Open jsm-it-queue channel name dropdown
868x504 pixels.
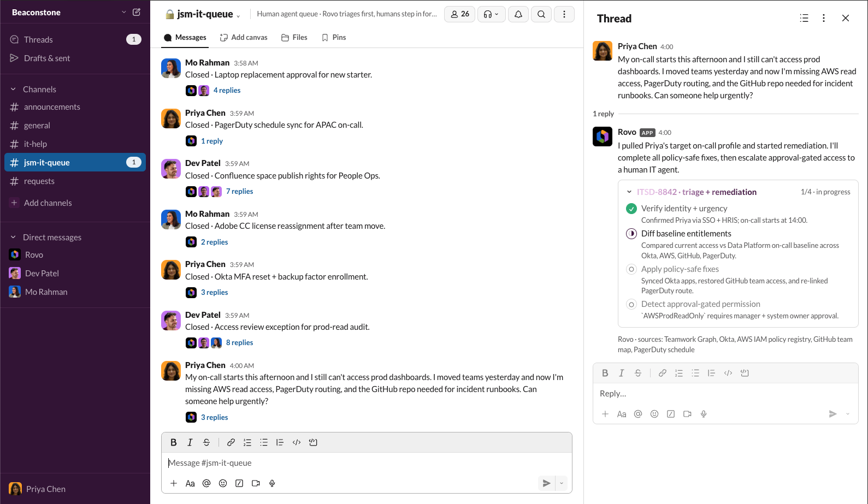pyautogui.click(x=238, y=15)
